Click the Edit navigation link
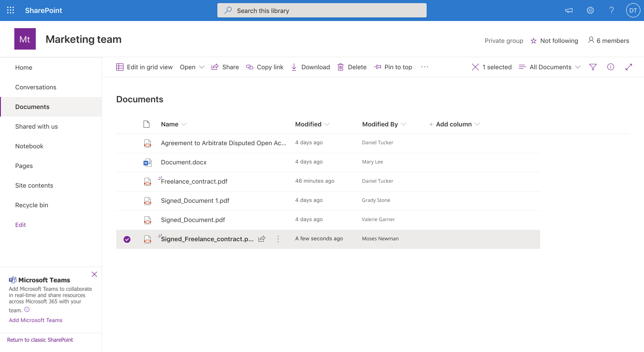Viewport: 644px width, 352px height. (x=21, y=225)
